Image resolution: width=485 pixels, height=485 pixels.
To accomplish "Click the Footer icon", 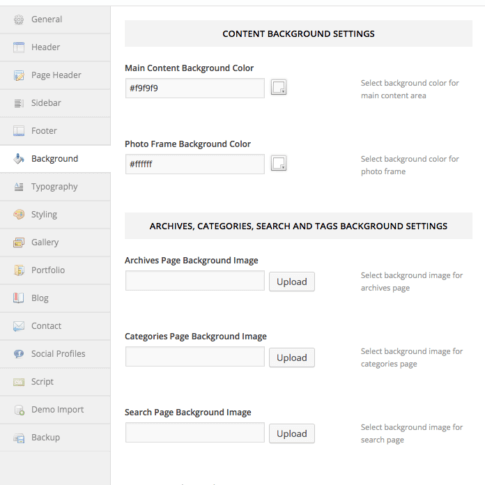I will point(19,131).
